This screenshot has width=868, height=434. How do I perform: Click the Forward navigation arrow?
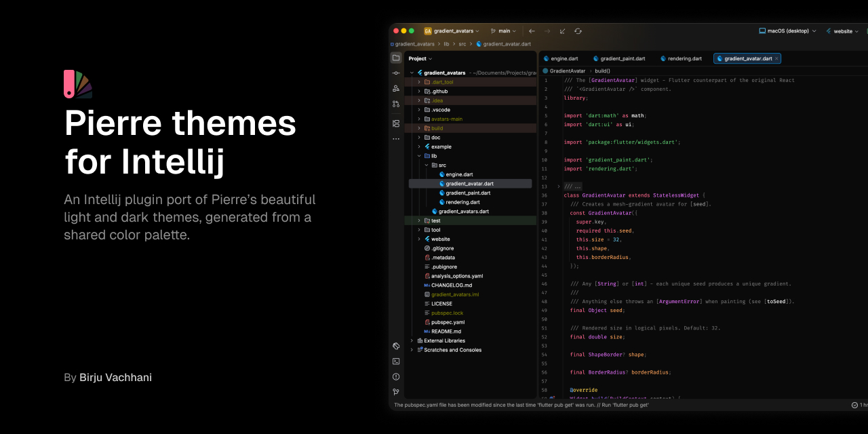547,31
